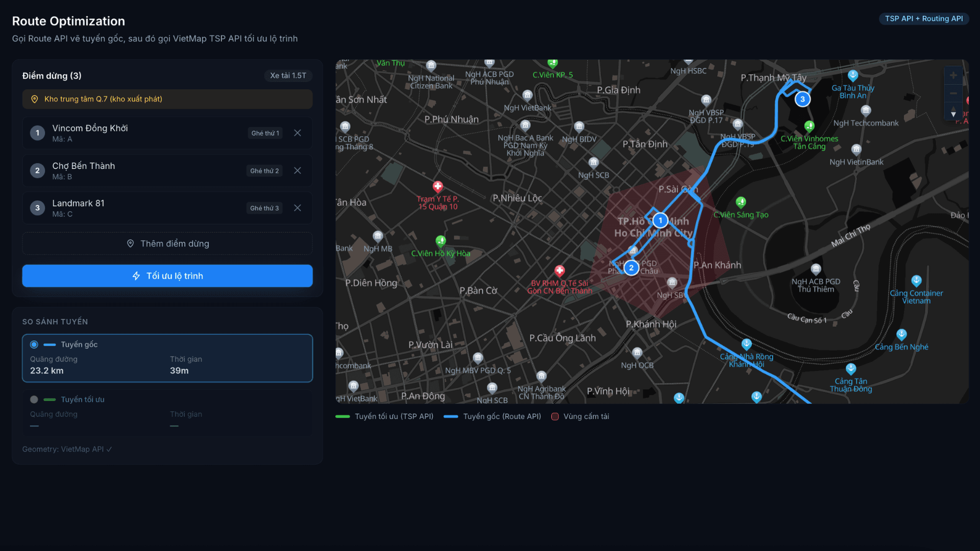
Task: Click stop marker 2 on the map
Action: (x=631, y=268)
